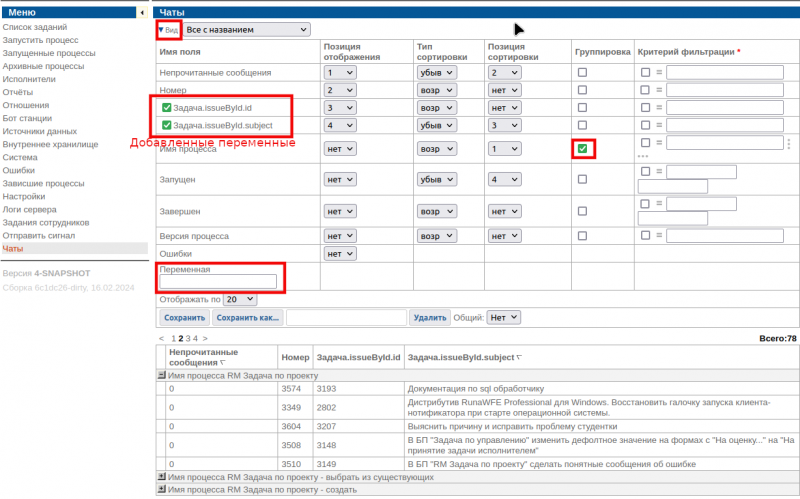Collapse the 'RM Задача по проекту' group
The image size is (800, 499).
click(x=162, y=374)
